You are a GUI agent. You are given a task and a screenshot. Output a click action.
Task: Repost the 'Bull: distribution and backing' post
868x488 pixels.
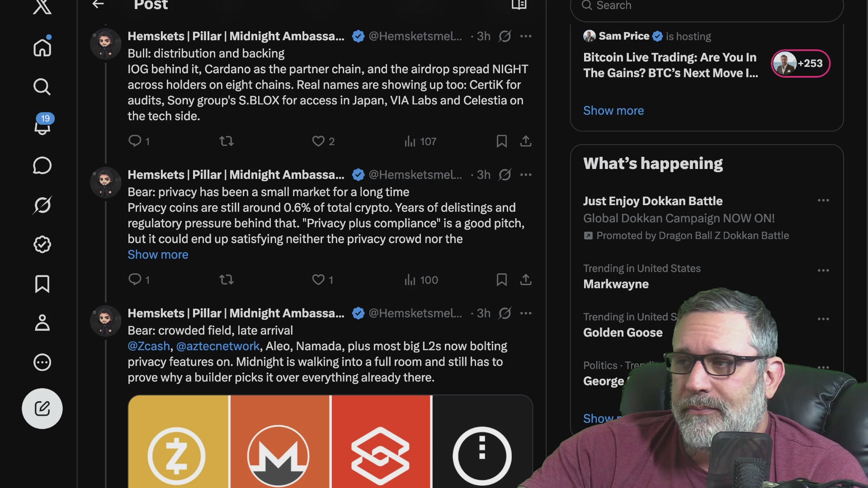(x=226, y=141)
